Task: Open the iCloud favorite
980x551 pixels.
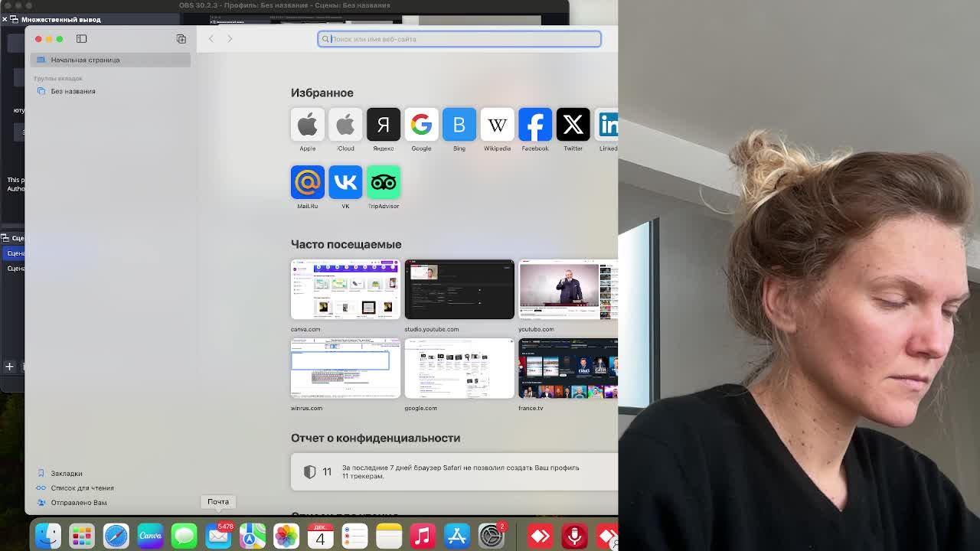Action: [x=345, y=124]
